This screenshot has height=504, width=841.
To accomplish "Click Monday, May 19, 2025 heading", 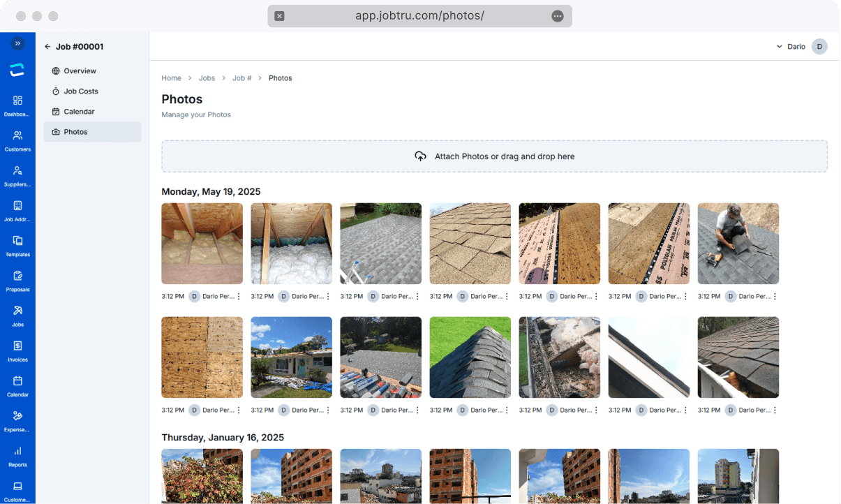I will click(x=211, y=192).
